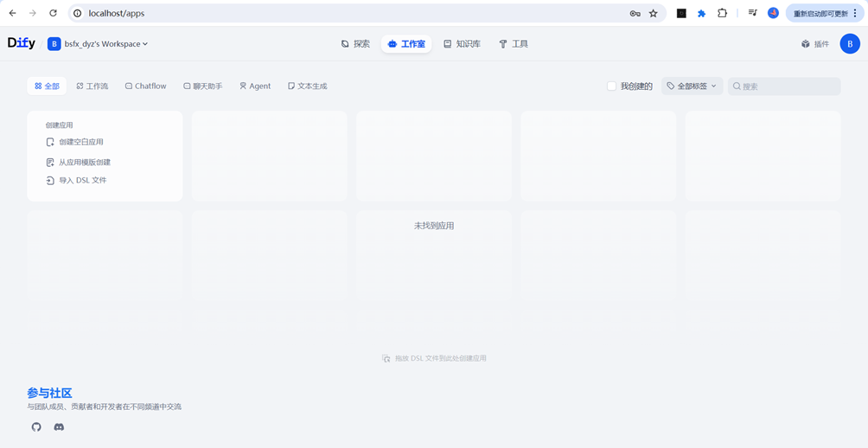868x448 pixels.
Task: Open the Discord community icon
Action: [59, 427]
